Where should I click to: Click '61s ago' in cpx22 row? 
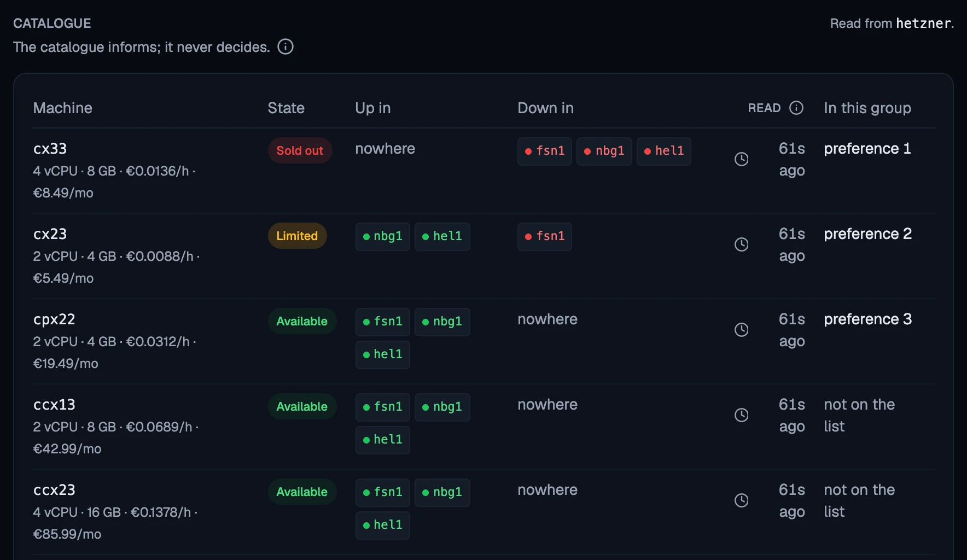tap(792, 330)
